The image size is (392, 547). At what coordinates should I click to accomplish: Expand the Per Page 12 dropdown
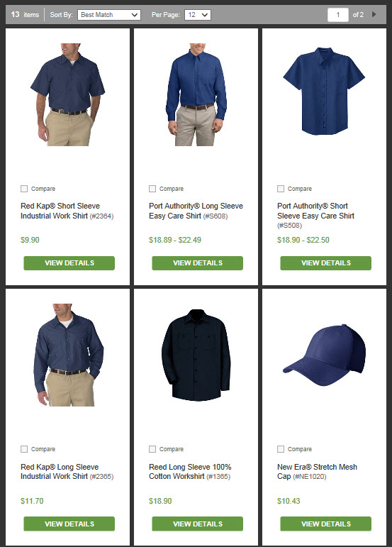coord(198,15)
